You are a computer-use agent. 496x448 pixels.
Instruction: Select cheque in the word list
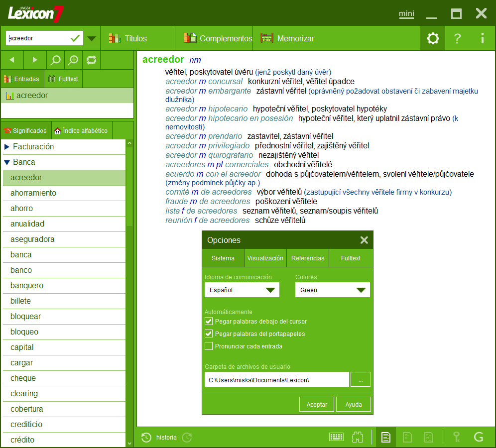click(64, 378)
